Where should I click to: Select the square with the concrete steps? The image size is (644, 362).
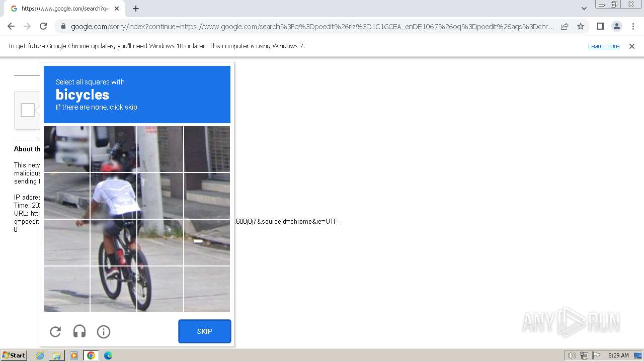pyautogui.click(x=207, y=196)
